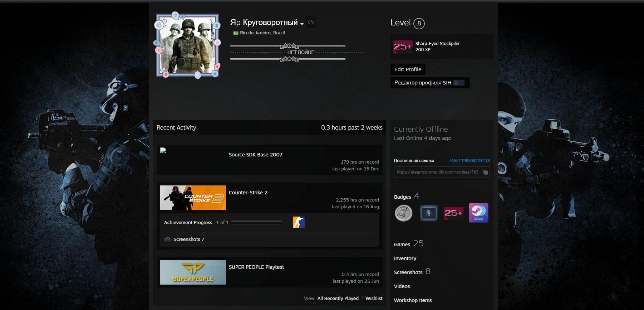This screenshot has height=310, width=644.
Task: Click the Level 8 circle badge
Action: [x=419, y=24]
